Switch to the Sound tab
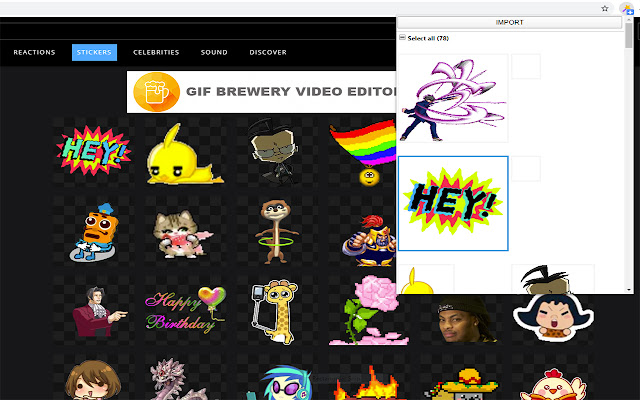The width and height of the screenshot is (640, 400). coord(214,52)
